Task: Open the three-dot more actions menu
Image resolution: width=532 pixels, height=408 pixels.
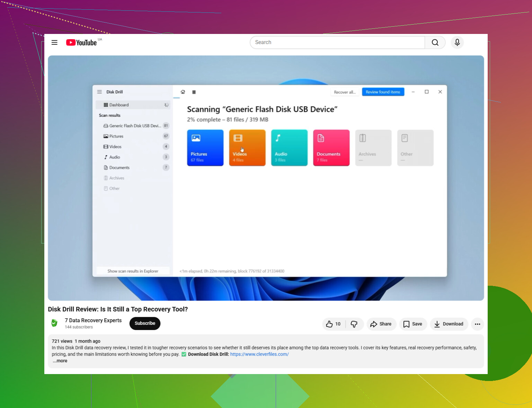Action: (478, 324)
